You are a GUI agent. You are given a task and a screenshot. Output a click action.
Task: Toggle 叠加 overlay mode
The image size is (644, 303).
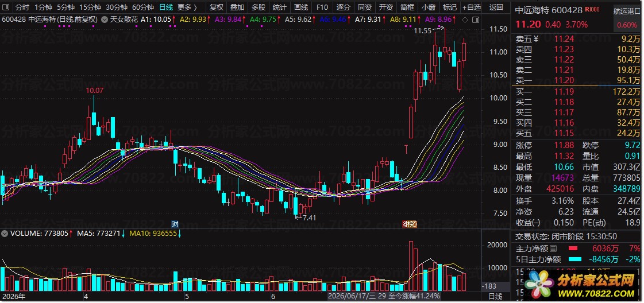point(237,7)
